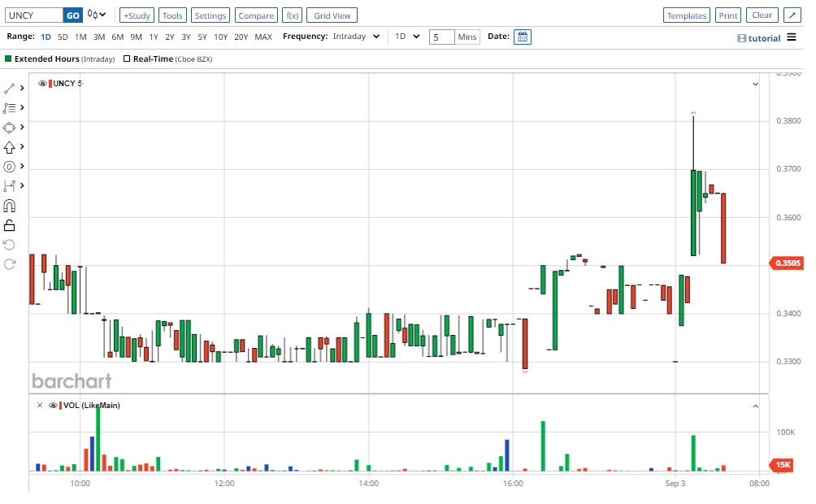The height and width of the screenshot is (504, 816).
Task: Remove the VOL study with X
Action: tap(40, 405)
